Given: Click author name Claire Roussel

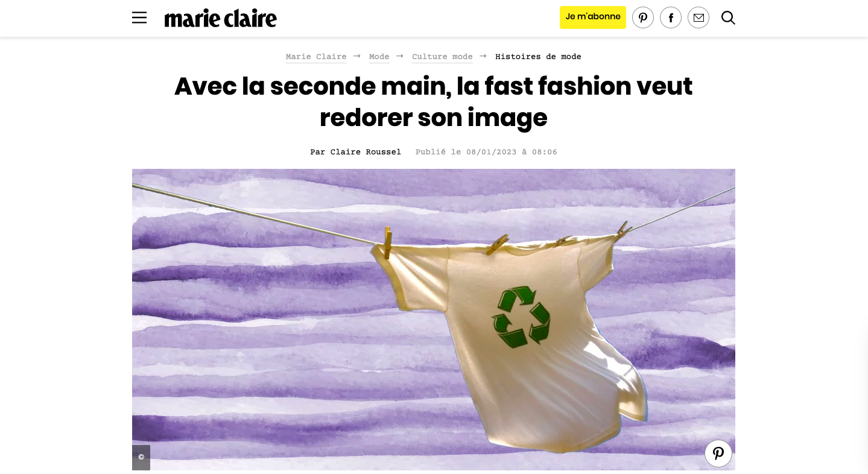Looking at the screenshot, I should [x=366, y=152].
